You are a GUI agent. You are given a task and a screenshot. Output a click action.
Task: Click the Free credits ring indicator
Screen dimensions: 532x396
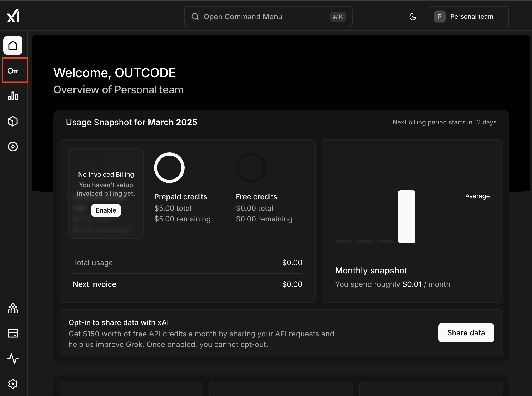251,168
